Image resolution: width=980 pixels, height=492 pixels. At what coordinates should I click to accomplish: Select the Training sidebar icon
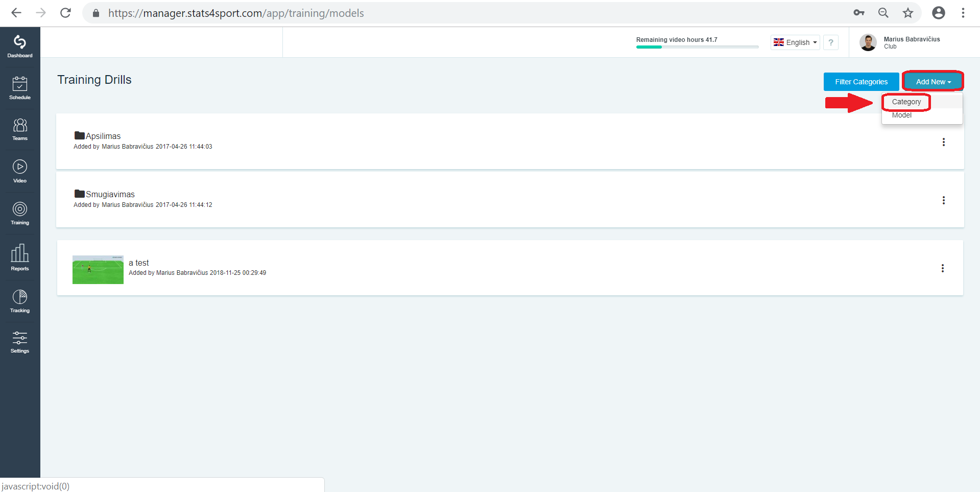point(20,213)
